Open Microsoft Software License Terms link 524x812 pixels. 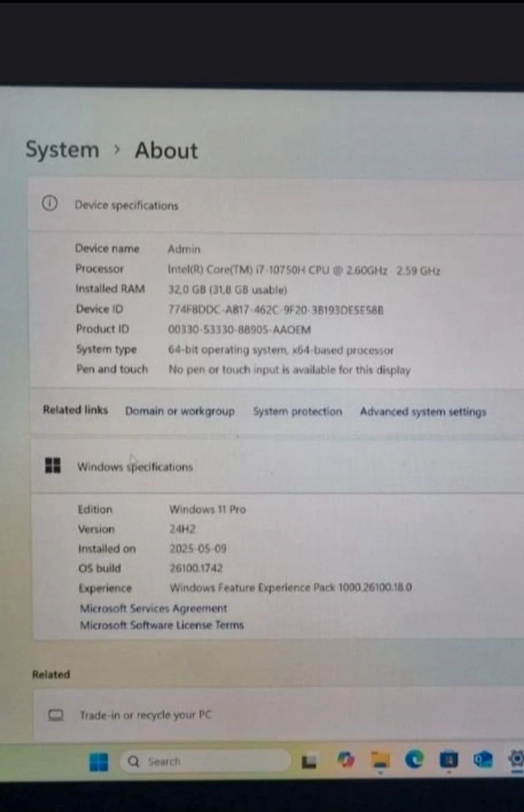tap(162, 625)
